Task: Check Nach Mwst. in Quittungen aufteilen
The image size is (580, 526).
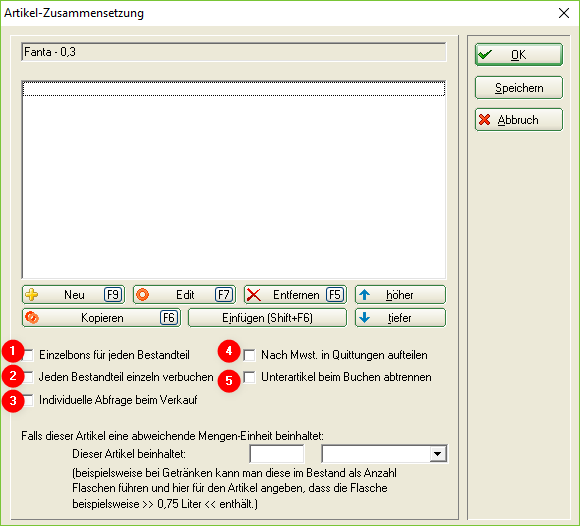Action: coord(249,355)
